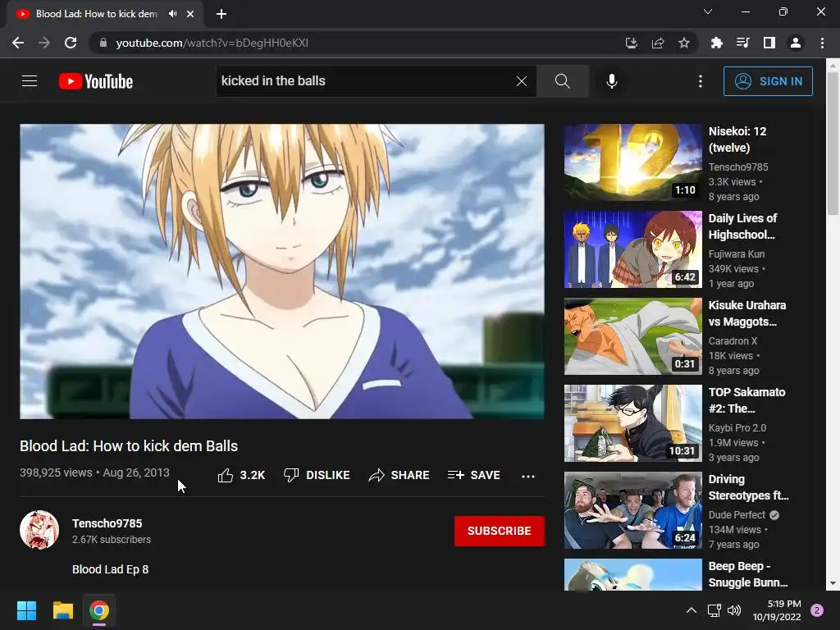The height and width of the screenshot is (630, 840).
Task: Go back in browser history
Action: tap(18, 43)
